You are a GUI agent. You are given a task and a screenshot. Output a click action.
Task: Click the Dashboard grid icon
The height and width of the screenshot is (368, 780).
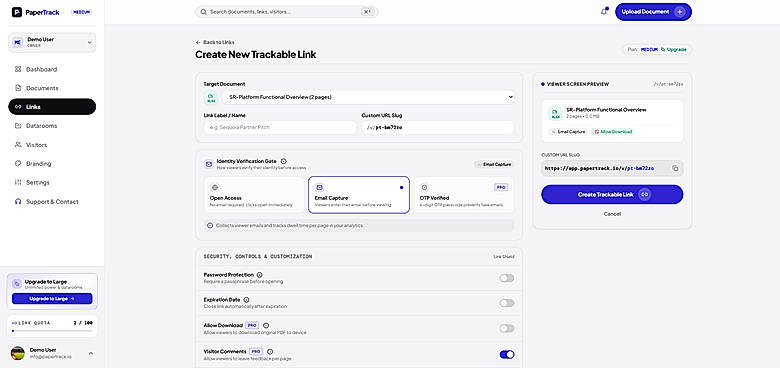point(18,69)
